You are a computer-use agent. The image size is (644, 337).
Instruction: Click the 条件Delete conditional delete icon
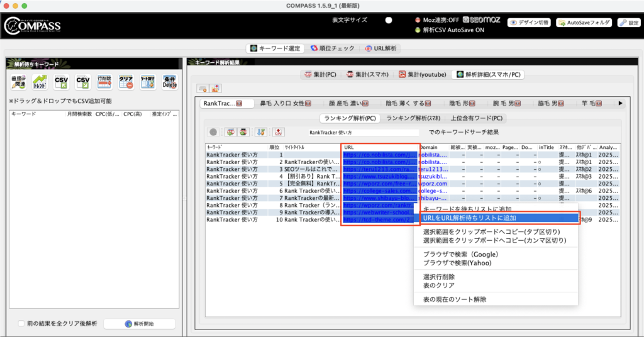click(169, 82)
